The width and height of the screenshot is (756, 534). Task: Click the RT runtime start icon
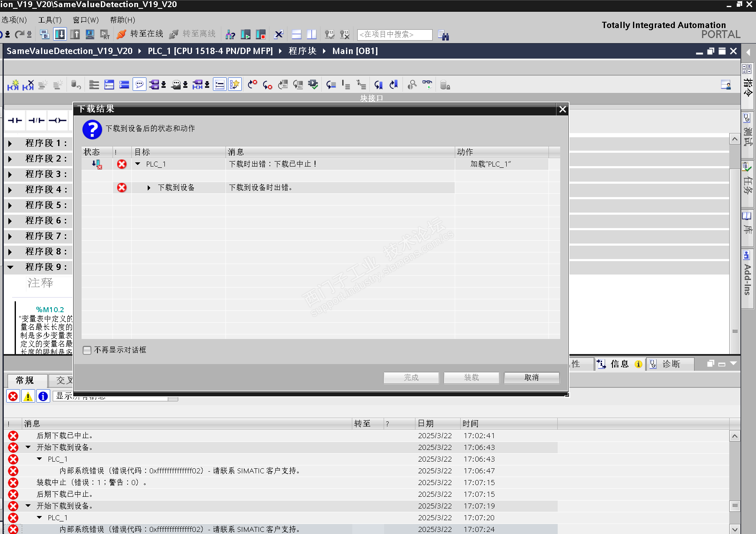tap(105, 34)
